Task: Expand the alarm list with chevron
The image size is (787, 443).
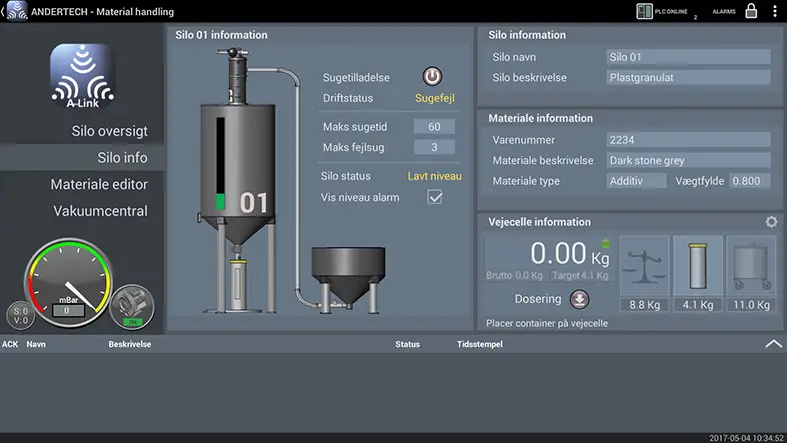Action: pos(772,343)
